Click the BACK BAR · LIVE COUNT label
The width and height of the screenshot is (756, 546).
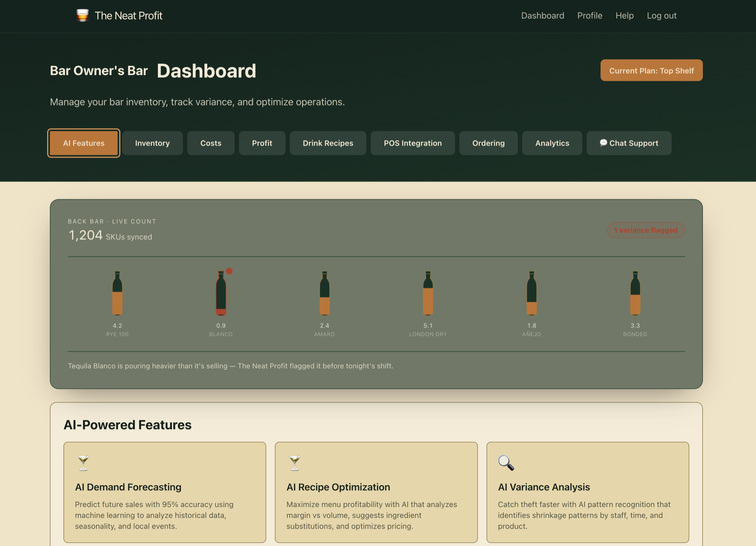[112, 222]
